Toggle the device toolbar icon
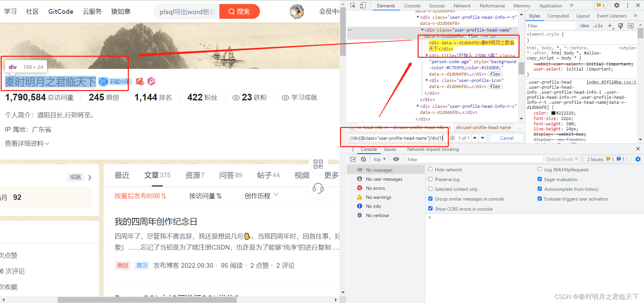The width and height of the screenshot is (644, 303). 363,5
